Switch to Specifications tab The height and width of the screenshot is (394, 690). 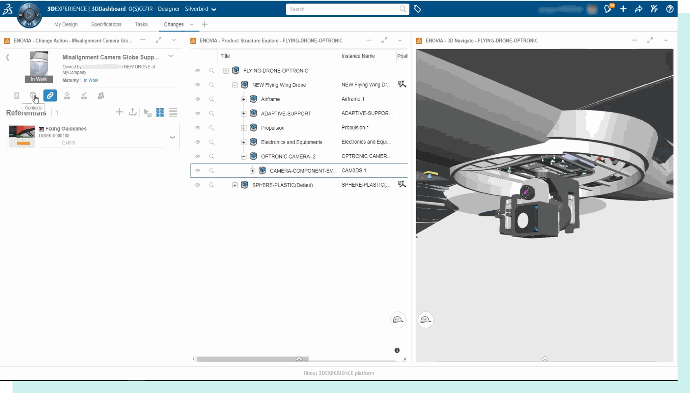(106, 24)
